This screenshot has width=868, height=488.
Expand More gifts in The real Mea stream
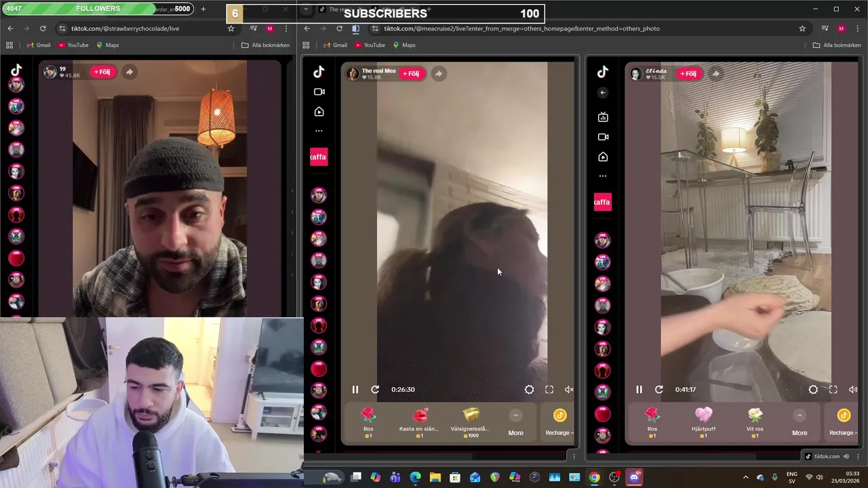(x=515, y=423)
